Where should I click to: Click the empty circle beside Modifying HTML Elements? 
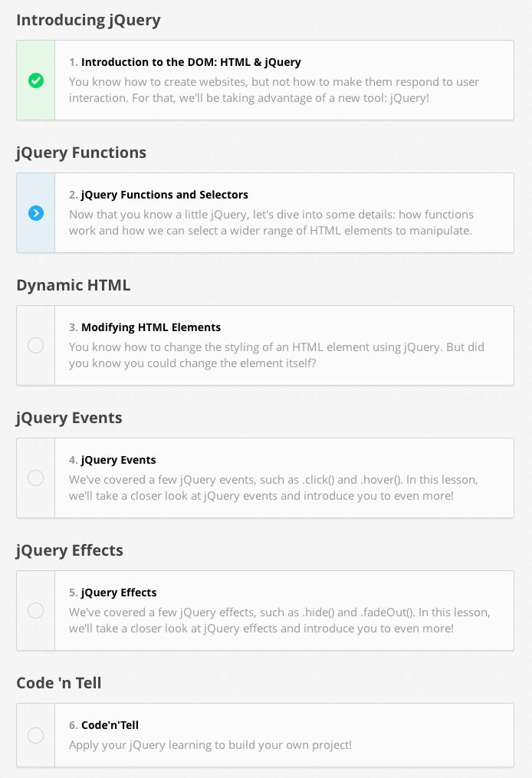tap(35, 346)
